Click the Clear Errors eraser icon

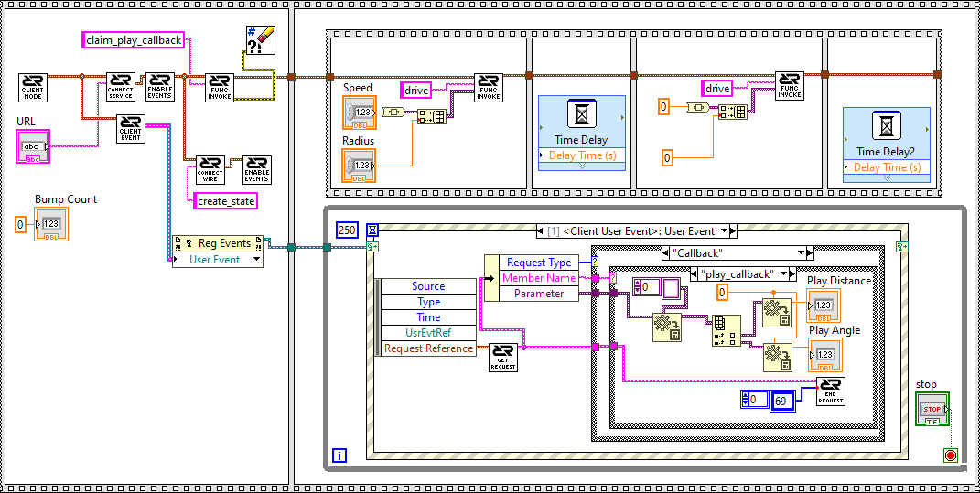pyautogui.click(x=261, y=40)
